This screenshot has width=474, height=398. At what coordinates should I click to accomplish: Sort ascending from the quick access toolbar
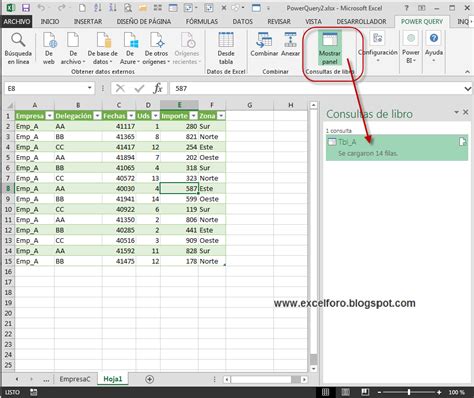pos(98,7)
